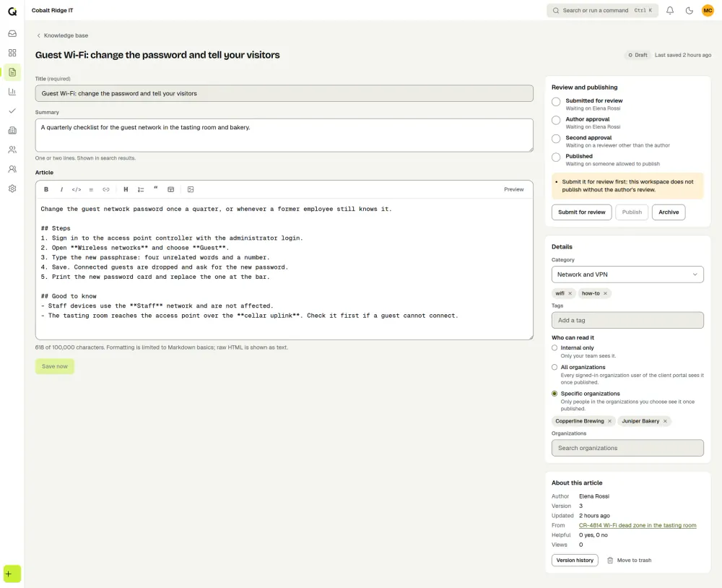This screenshot has height=588, width=722.
Task: Click the Last saved 2 hours ago text
Action: coord(683,55)
